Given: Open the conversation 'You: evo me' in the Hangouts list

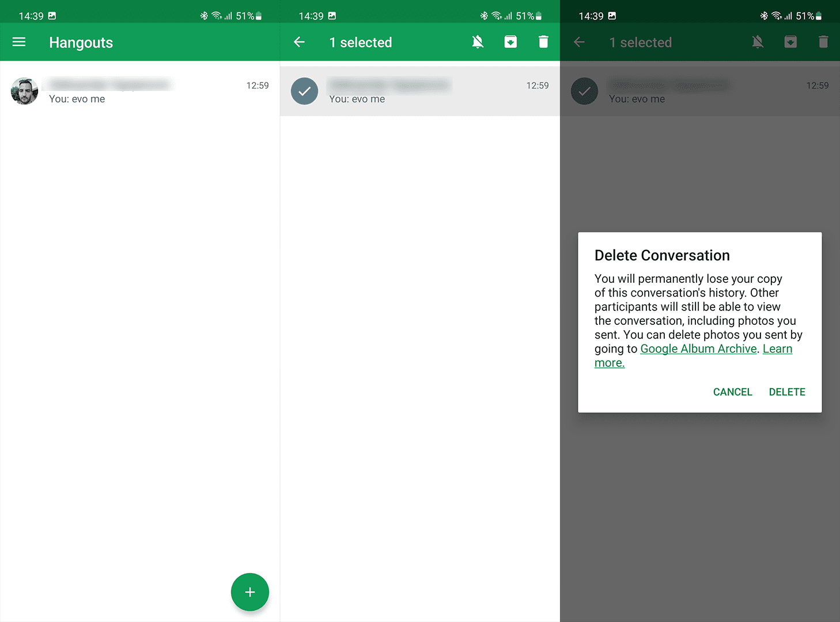Looking at the screenshot, I should [x=140, y=91].
